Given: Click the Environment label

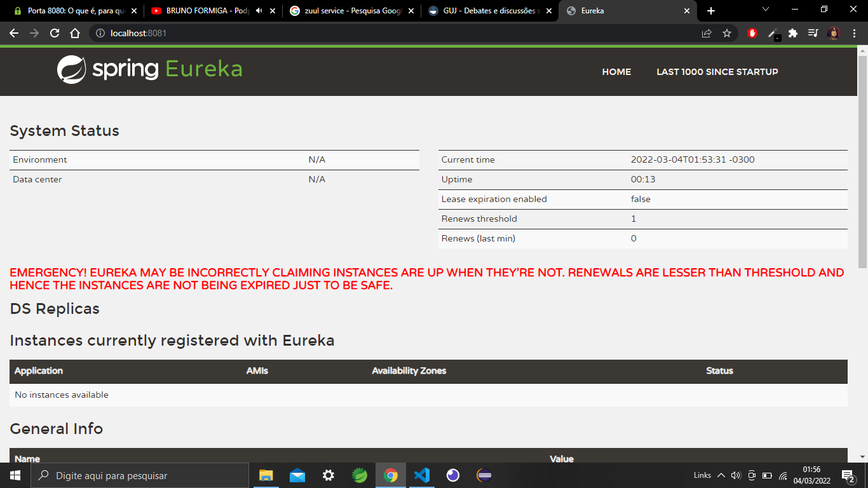Looking at the screenshot, I should (40, 159).
